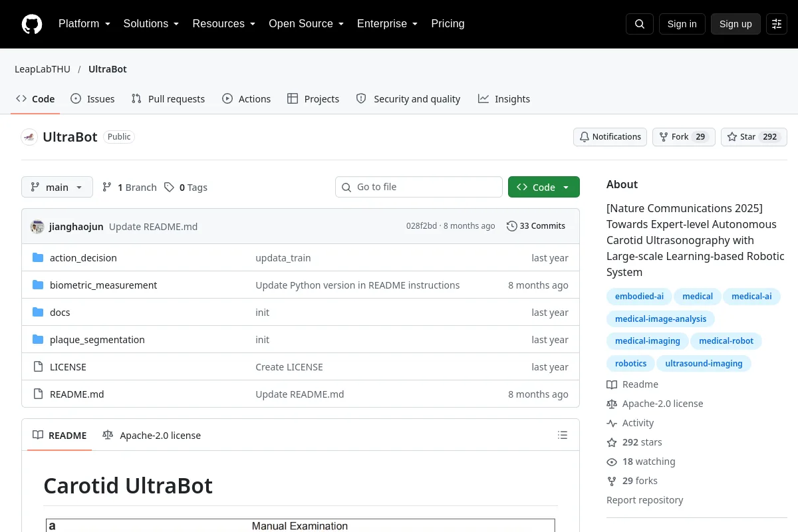
Task: Click the eye icon beside 18 watching
Action: [x=612, y=462]
